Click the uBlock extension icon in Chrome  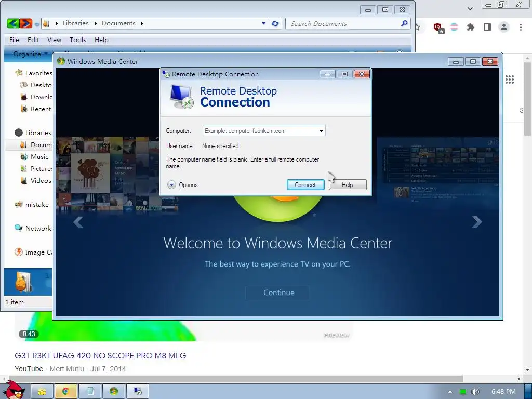(x=438, y=28)
